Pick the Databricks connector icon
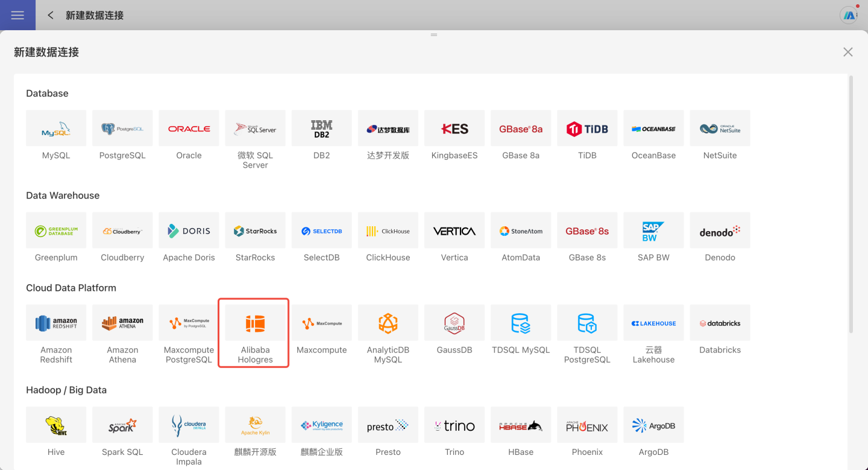The width and height of the screenshot is (868, 470). [x=720, y=323]
